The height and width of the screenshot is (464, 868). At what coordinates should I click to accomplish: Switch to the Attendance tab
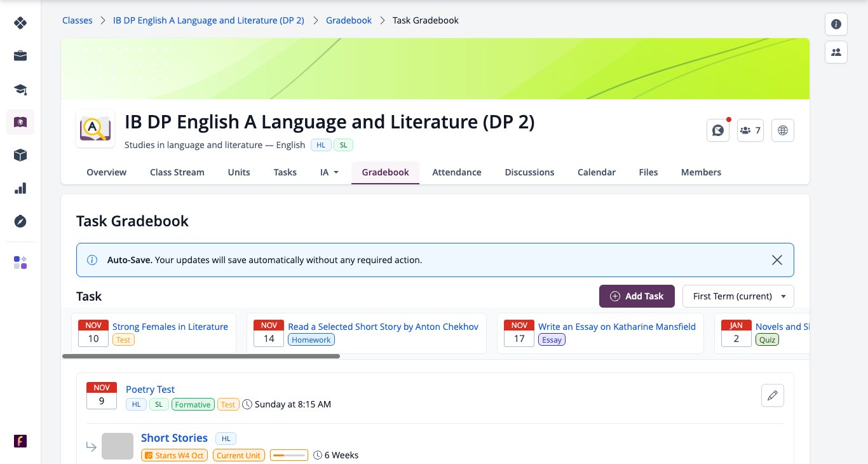pos(457,172)
